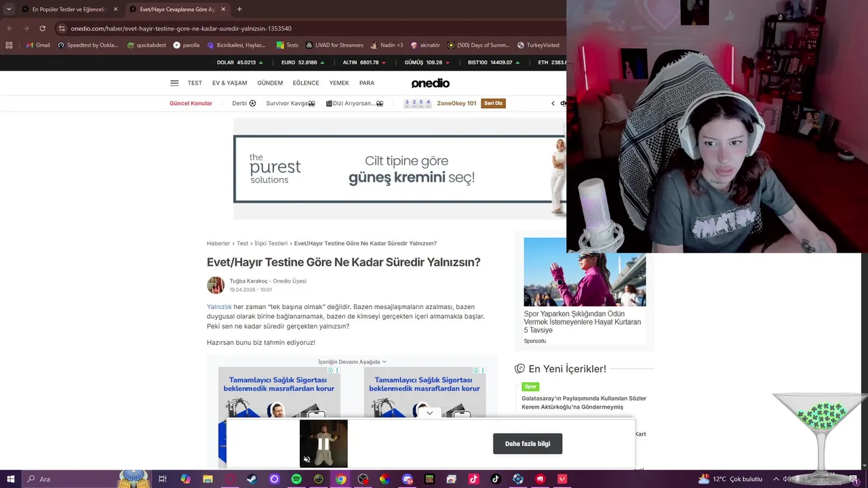Collapse the bottom ad with down chevron
The image size is (868, 488).
point(429,413)
